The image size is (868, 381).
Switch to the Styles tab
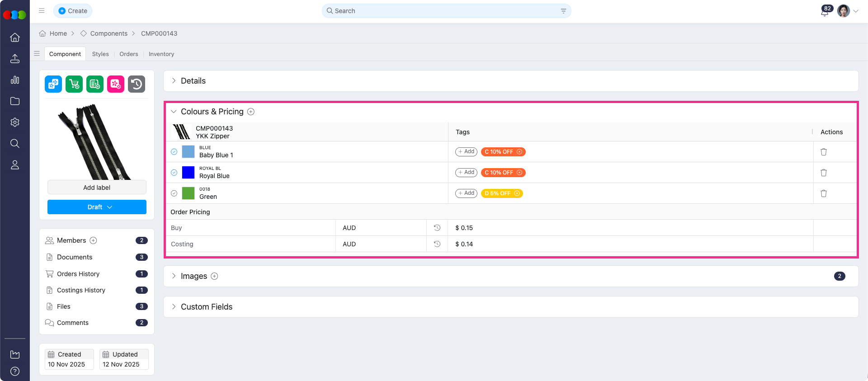[100, 54]
